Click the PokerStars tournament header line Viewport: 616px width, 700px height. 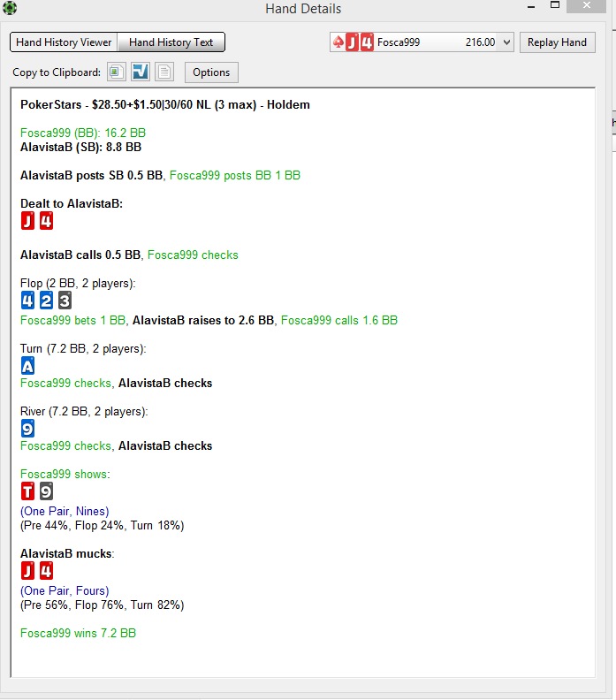click(x=165, y=105)
